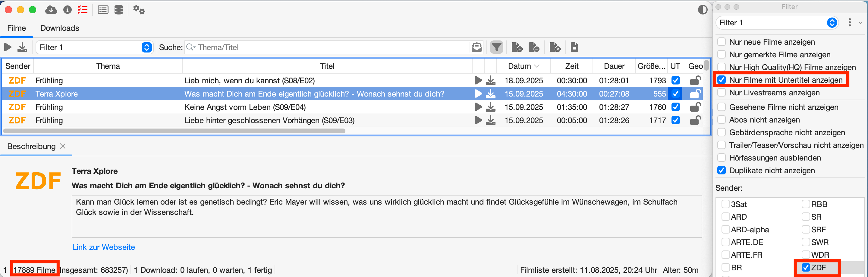Click the remove bookmark film icon
Screen dimensions: 868x277
pos(534,47)
